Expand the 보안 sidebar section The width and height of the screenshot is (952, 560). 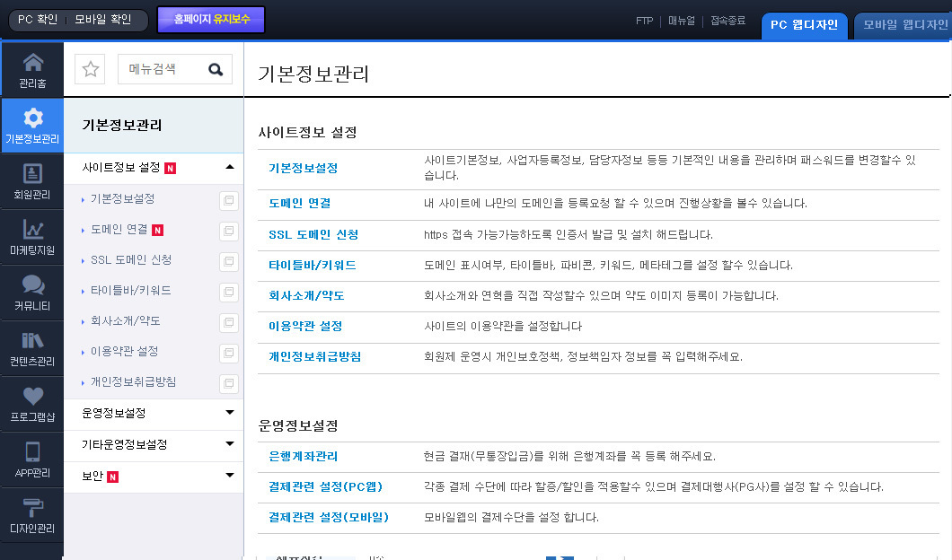[x=230, y=476]
